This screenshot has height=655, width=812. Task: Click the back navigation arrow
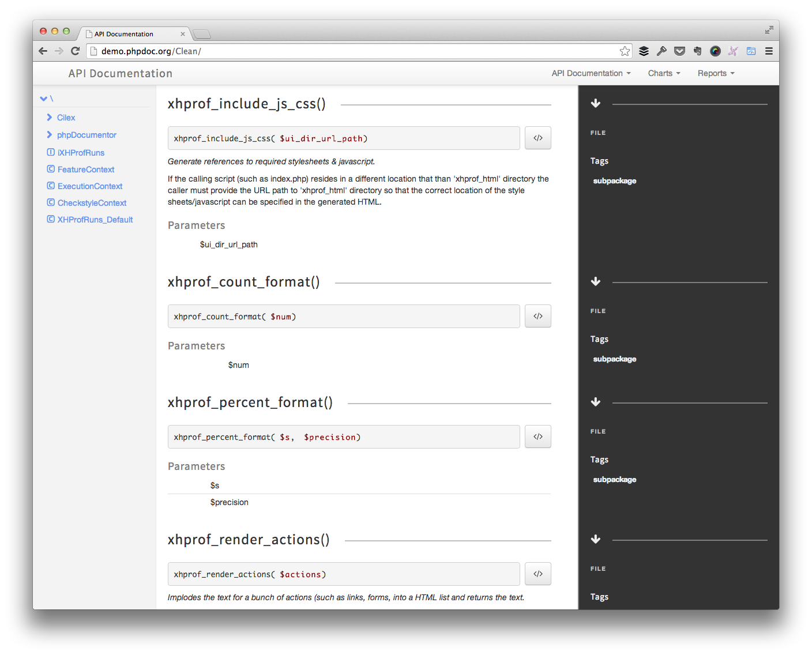coord(43,51)
